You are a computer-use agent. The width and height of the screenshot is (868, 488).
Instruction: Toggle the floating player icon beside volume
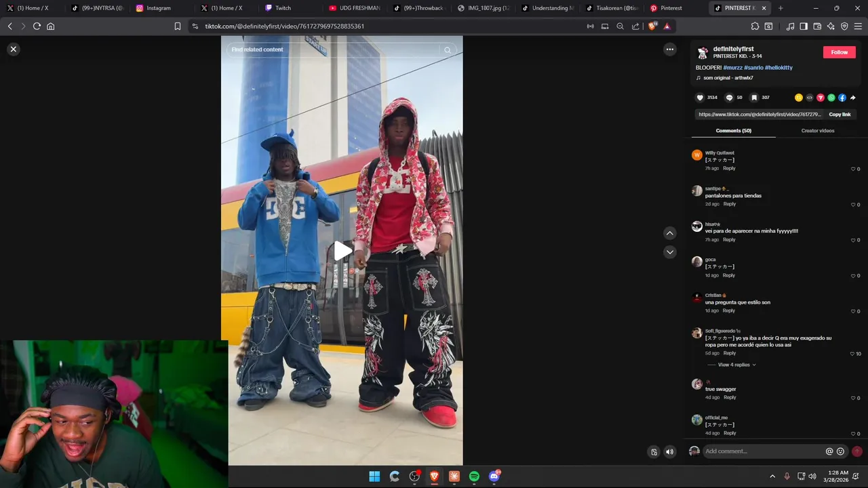[x=654, y=452]
